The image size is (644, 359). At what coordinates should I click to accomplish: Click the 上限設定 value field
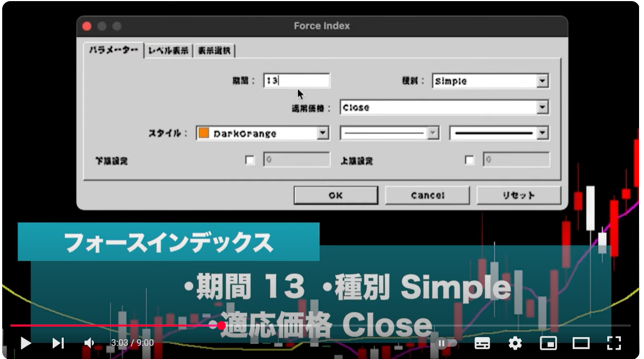pos(516,160)
